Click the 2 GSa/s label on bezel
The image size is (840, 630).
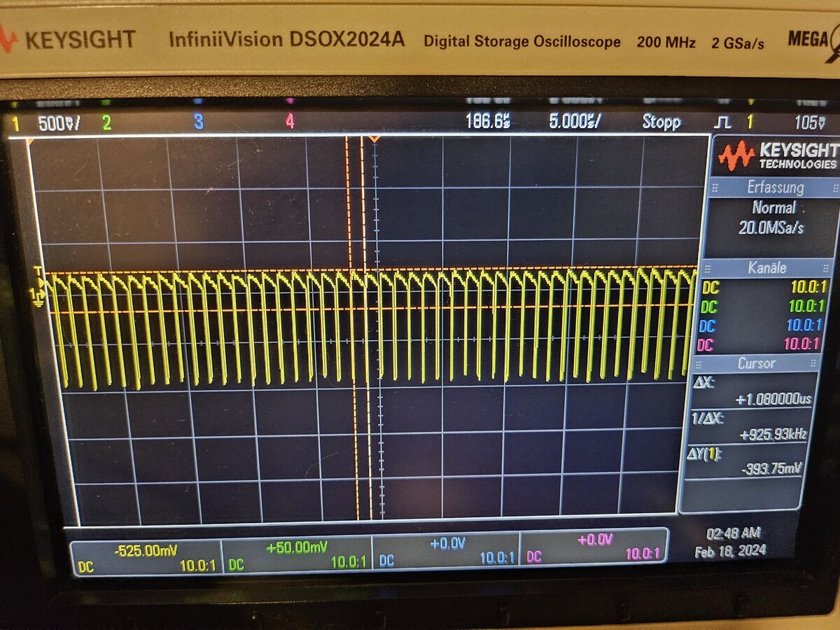[x=737, y=43]
